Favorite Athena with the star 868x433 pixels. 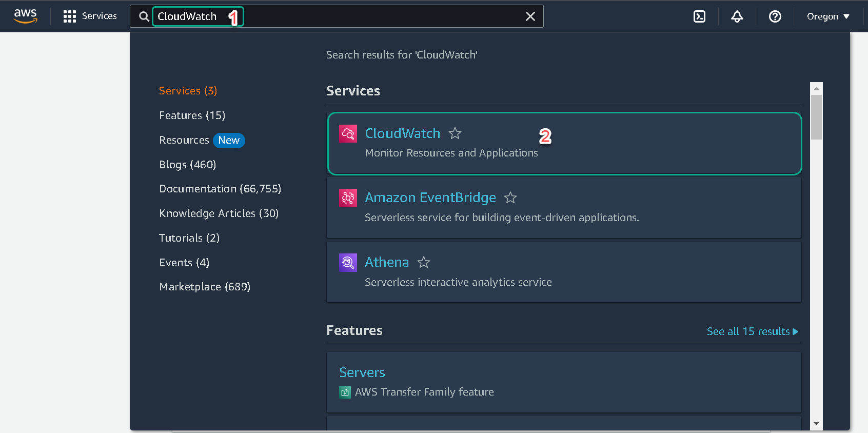[x=424, y=262]
